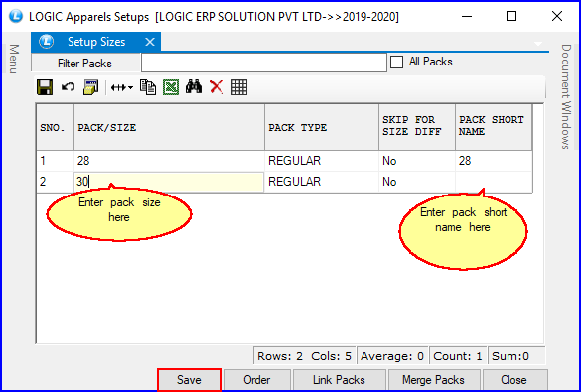Click the floppy disk save icon in the toolbar

(45, 87)
